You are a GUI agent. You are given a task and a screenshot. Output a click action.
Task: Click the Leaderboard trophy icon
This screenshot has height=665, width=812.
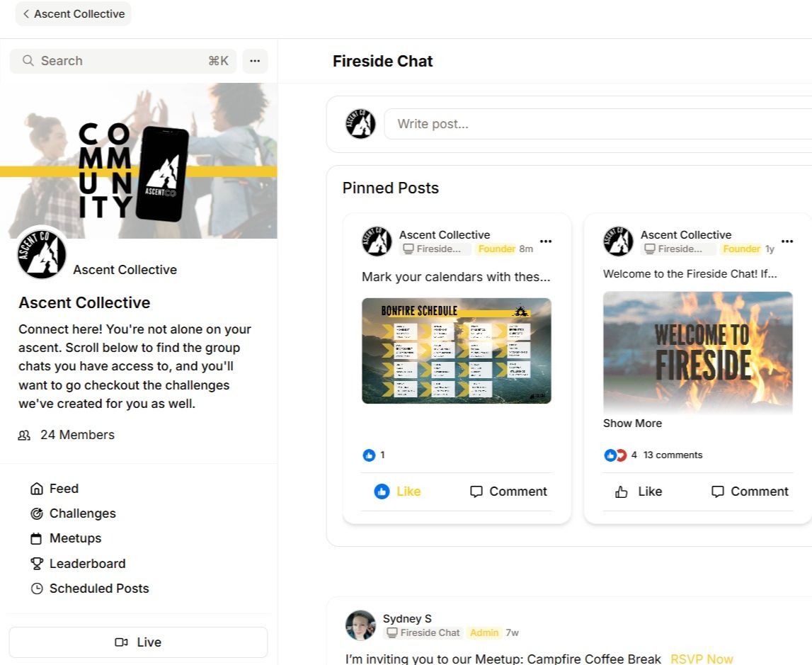(36, 564)
